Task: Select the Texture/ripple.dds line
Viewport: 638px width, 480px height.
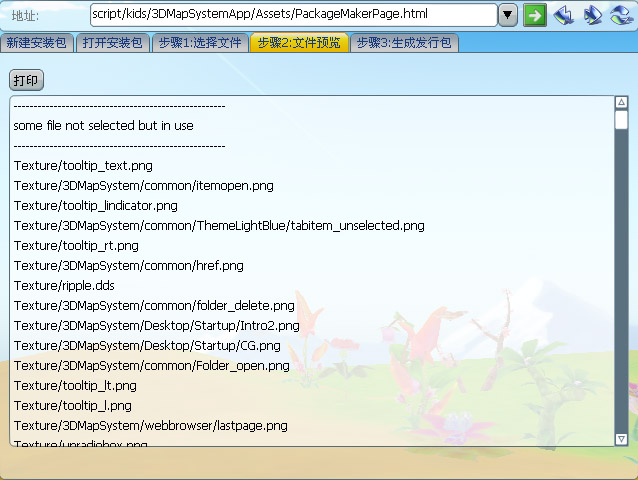Action: (x=64, y=286)
